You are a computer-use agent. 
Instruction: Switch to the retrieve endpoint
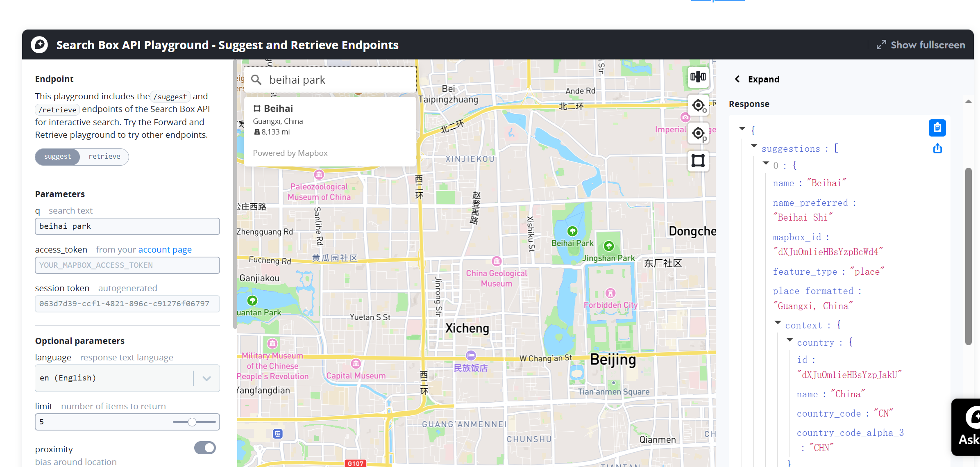pos(104,157)
